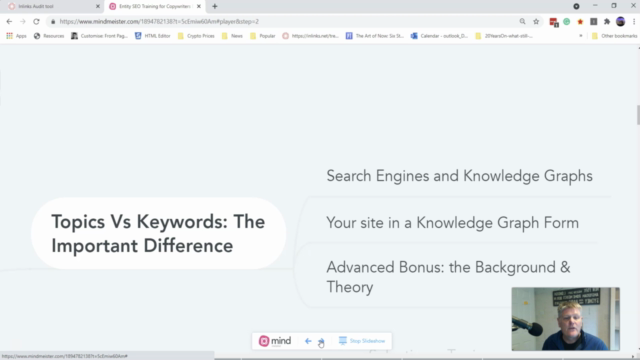This screenshot has width=640, height=360.
Task: Open the inlinks.net bookmark
Action: pos(311,36)
